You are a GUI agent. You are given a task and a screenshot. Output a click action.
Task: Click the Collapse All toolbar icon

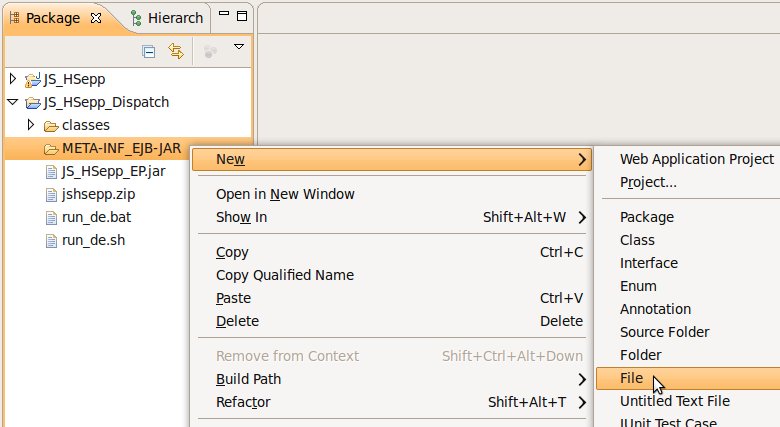[x=149, y=51]
